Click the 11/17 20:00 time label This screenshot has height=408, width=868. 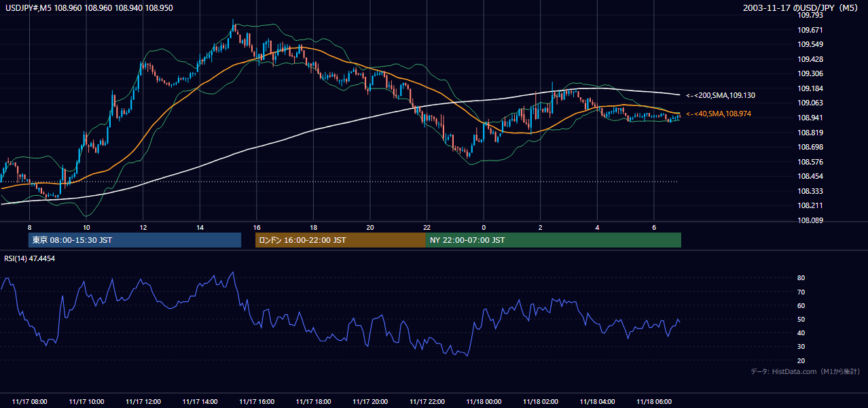370,402
